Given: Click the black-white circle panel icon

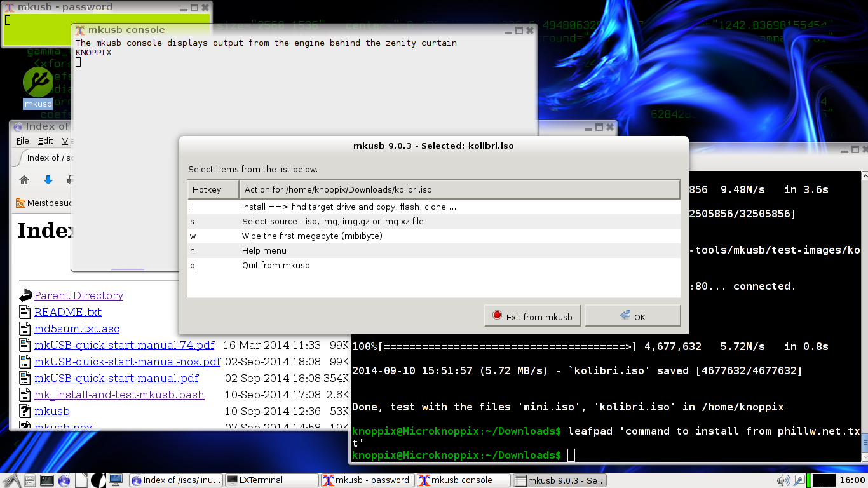Looking at the screenshot, I should (x=98, y=480).
